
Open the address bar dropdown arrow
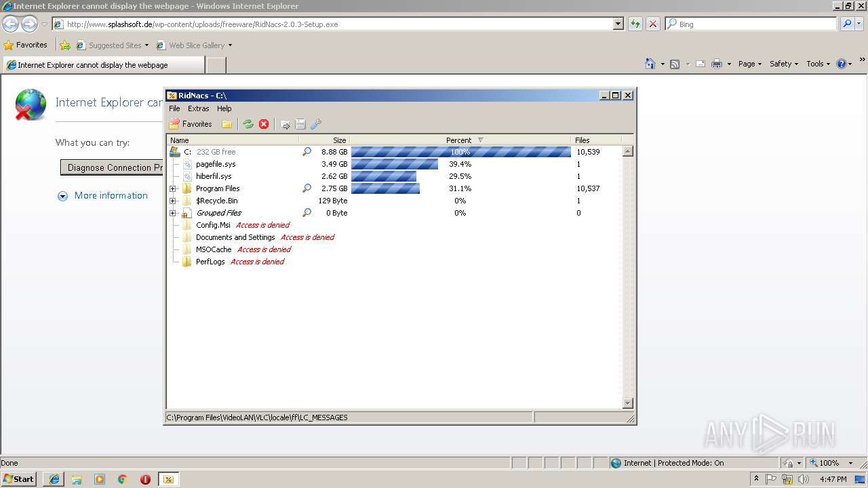[618, 24]
